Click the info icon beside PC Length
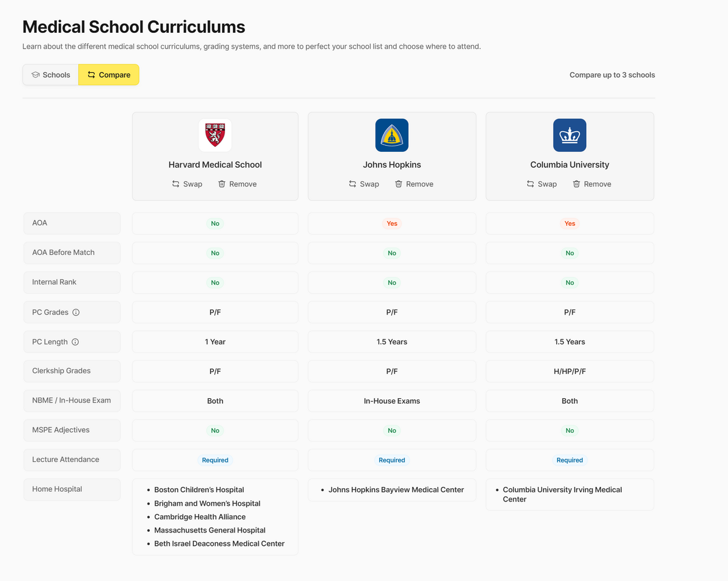This screenshot has width=728, height=581. (75, 342)
